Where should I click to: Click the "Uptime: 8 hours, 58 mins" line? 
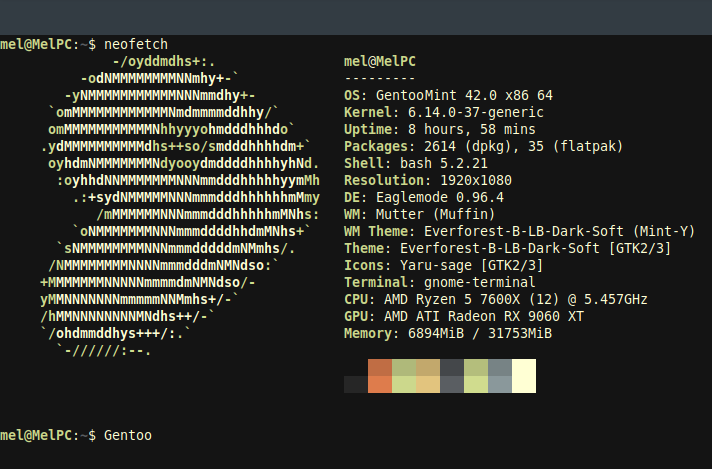[x=440, y=129]
